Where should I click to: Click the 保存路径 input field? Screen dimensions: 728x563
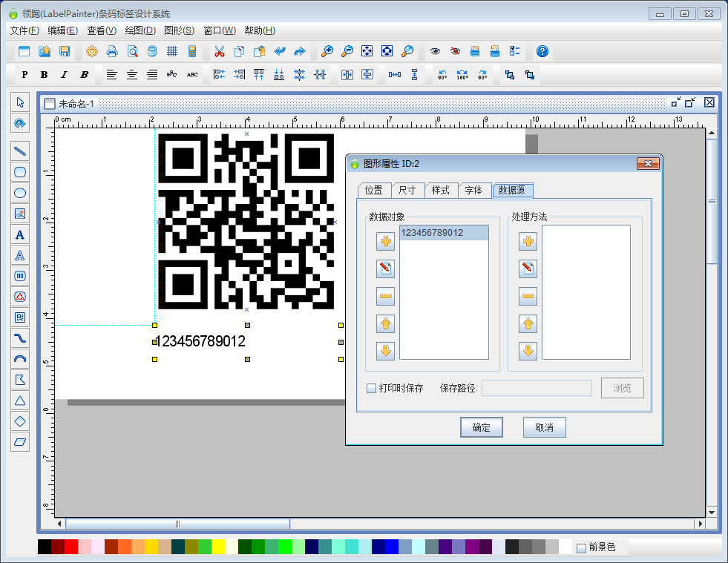pyautogui.click(x=537, y=388)
